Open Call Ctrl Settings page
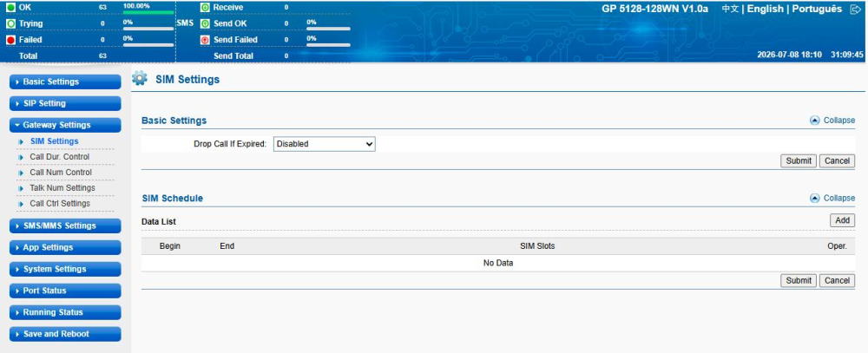Viewport: 868px width, 353px height. click(x=60, y=204)
